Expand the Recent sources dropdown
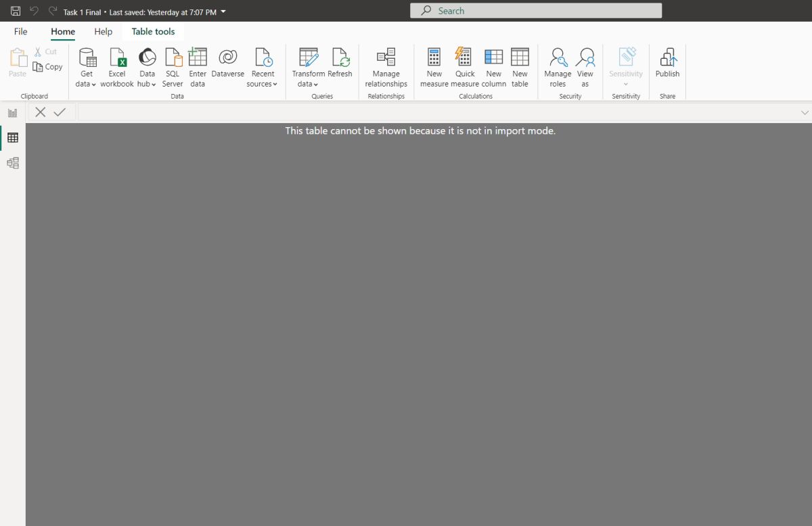812x526 pixels. (x=263, y=68)
